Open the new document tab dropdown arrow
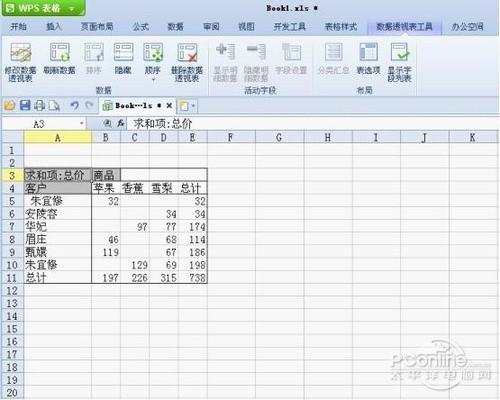 (193, 106)
